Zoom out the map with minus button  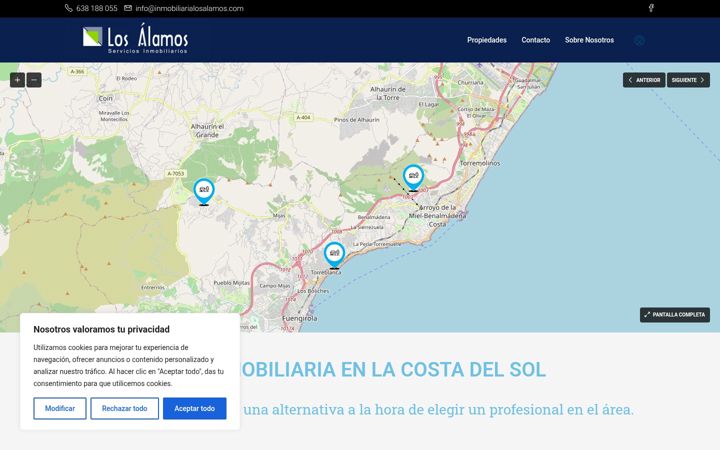click(34, 80)
